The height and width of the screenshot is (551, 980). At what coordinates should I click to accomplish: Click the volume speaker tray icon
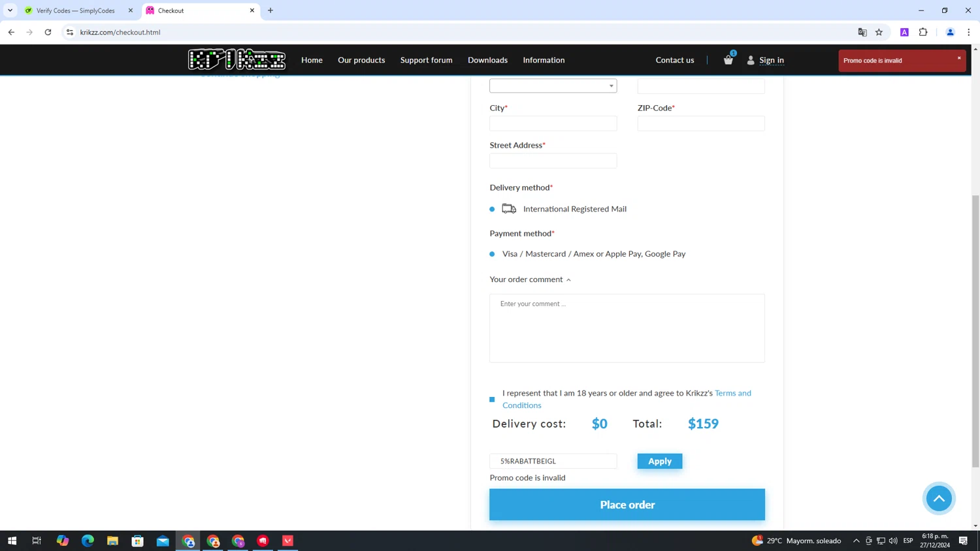tap(893, 541)
